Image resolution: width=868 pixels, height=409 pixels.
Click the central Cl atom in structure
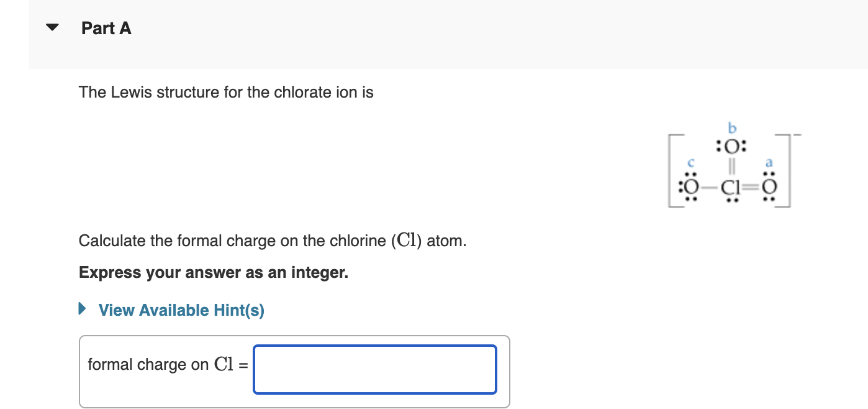[x=731, y=187]
